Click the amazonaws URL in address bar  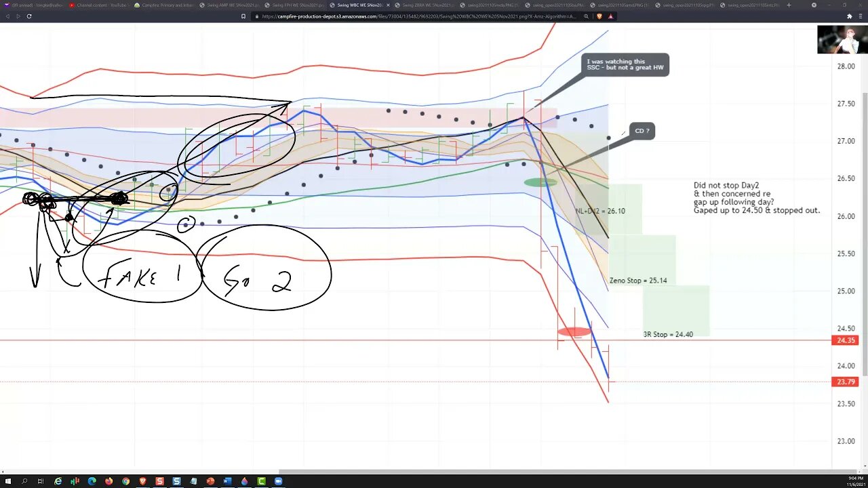click(418, 16)
